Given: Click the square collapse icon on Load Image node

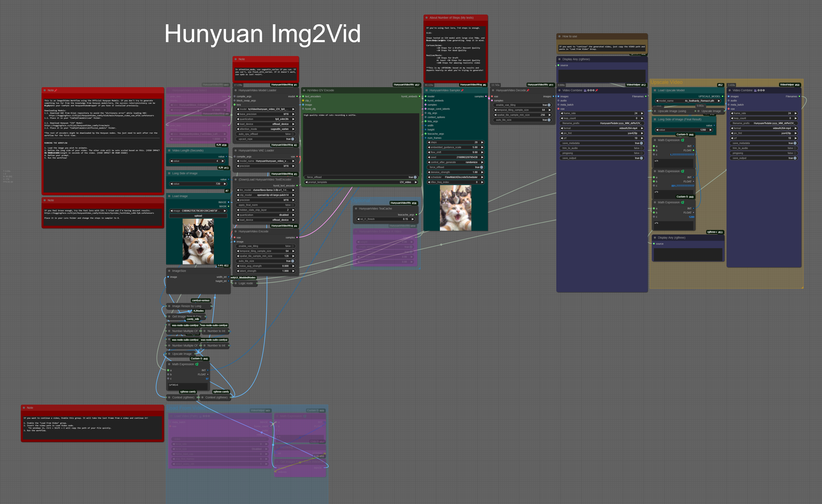Looking at the screenshot, I should (x=169, y=196).
